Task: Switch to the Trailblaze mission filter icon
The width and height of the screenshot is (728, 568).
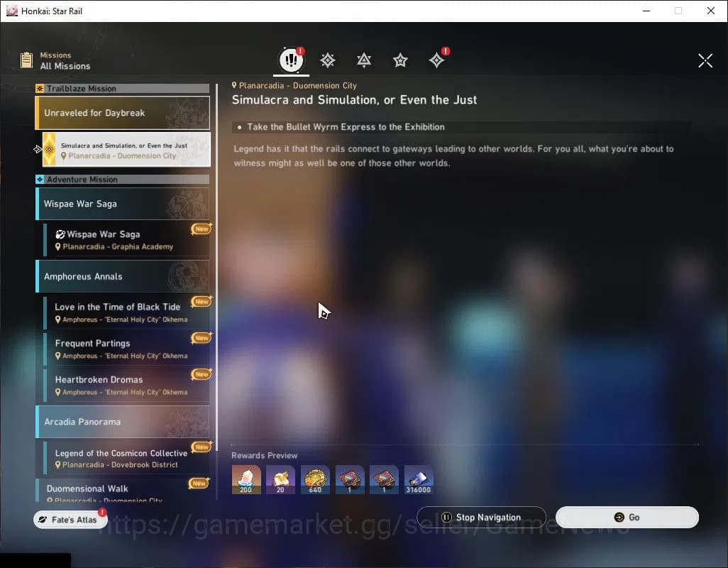Action: pyautogui.click(x=328, y=60)
